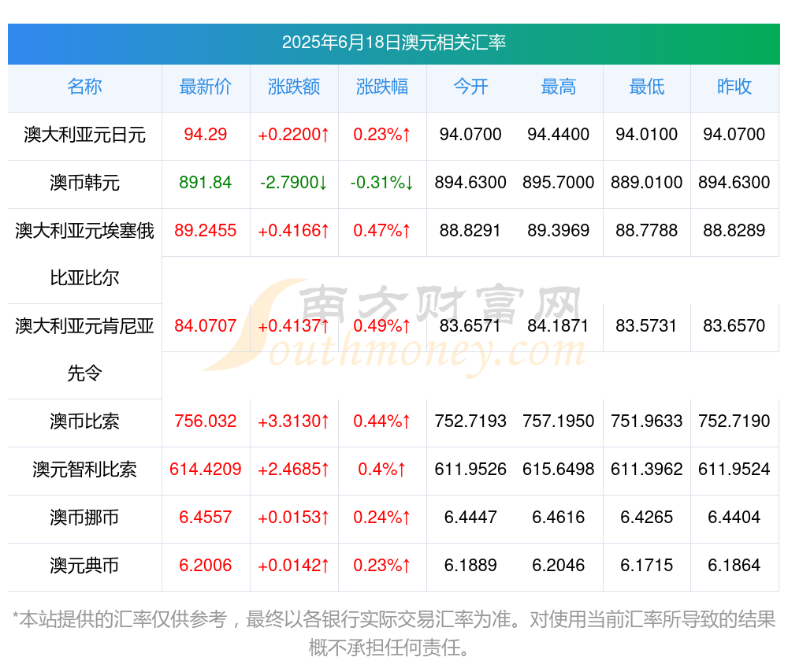Click 最高 value 94.4400
This screenshot has width=788, height=672.
[559, 135]
